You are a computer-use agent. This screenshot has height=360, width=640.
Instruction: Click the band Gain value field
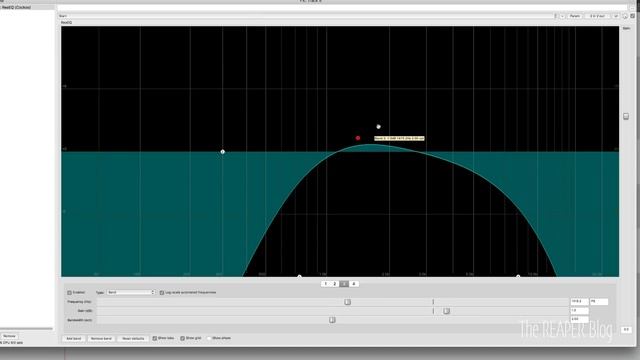579,311
